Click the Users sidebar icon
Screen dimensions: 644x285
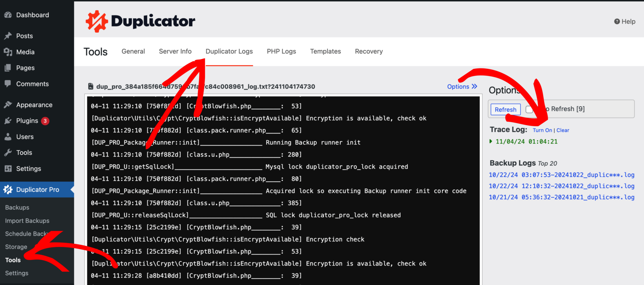pos(8,136)
